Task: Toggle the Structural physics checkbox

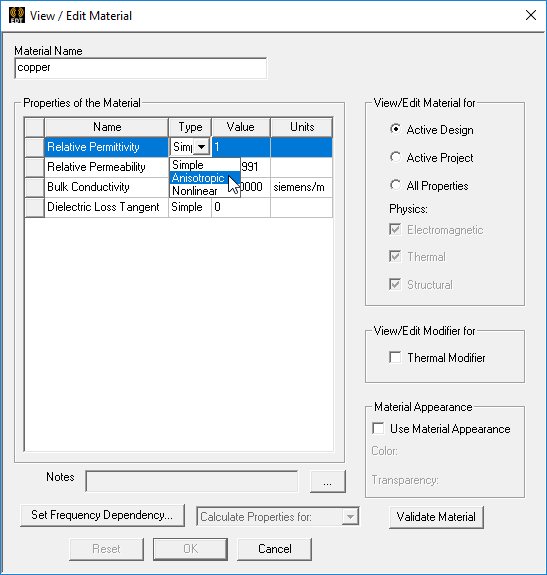Action: coord(395,284)
